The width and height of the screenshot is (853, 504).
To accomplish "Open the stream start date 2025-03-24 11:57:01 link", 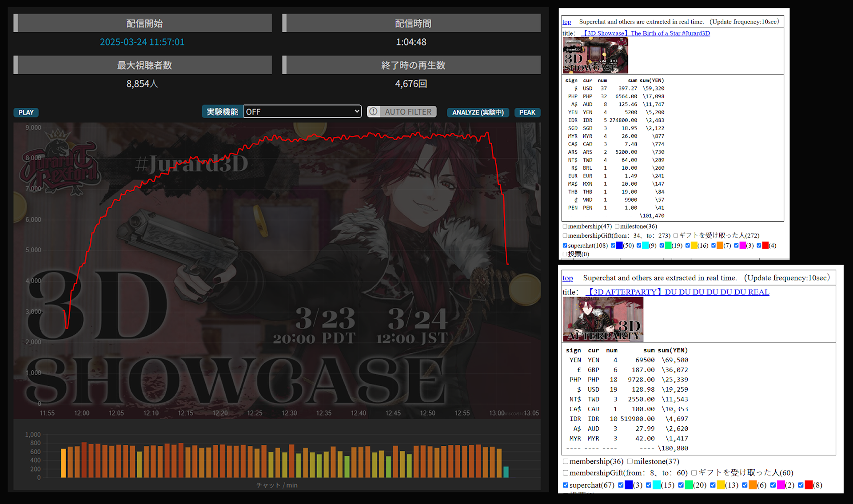I will (142, 42).
